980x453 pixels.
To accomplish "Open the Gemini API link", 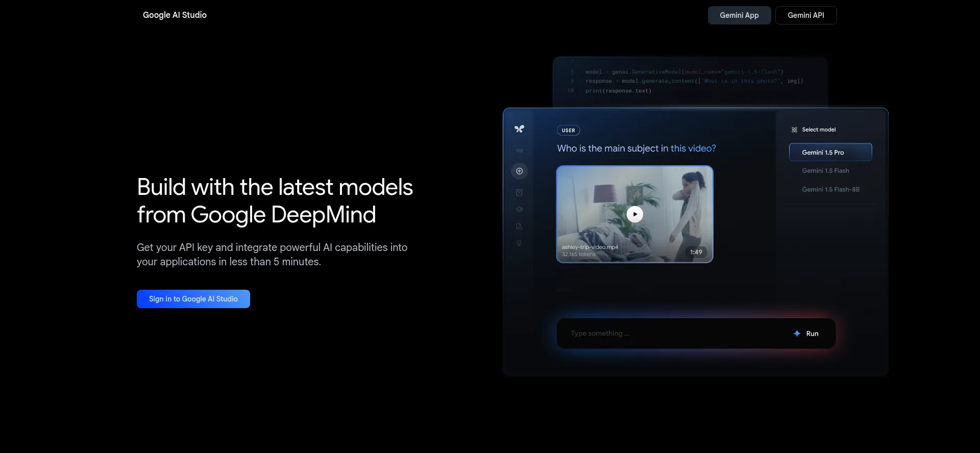I will click(806, 15).
